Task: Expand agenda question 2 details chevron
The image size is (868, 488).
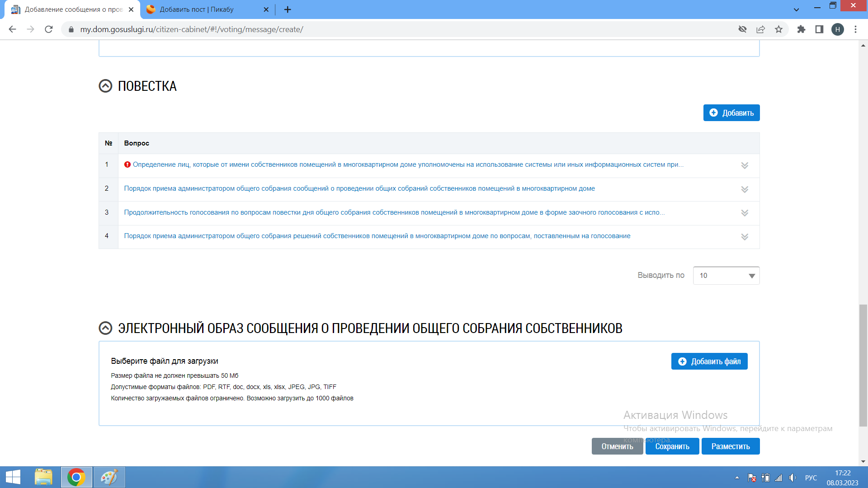Action: [745, 189]
